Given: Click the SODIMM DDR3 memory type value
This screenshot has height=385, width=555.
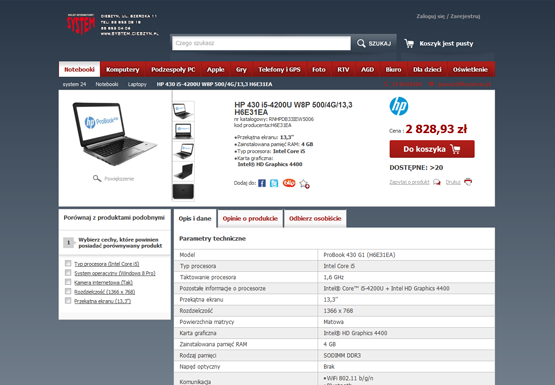Looking at the screenshot, I should click(x=342, y=355).
